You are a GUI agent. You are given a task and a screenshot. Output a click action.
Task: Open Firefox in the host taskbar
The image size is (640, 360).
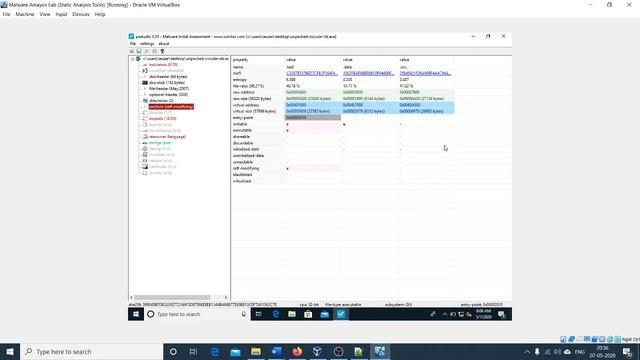[x=297, y=351]
